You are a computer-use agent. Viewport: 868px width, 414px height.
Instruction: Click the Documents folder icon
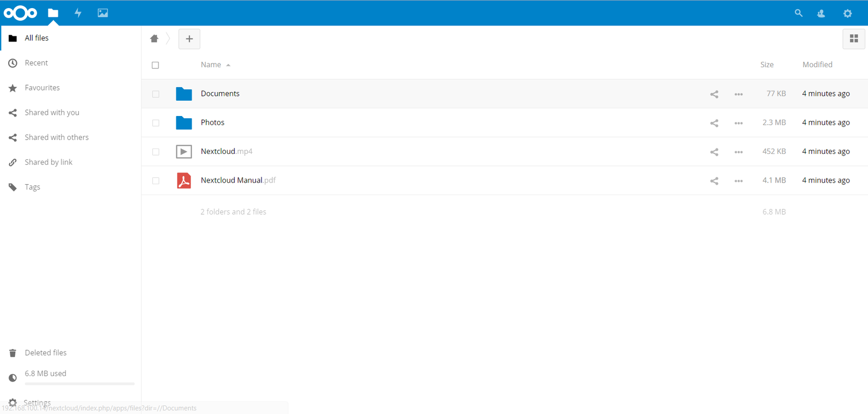(x=184, y=94)
